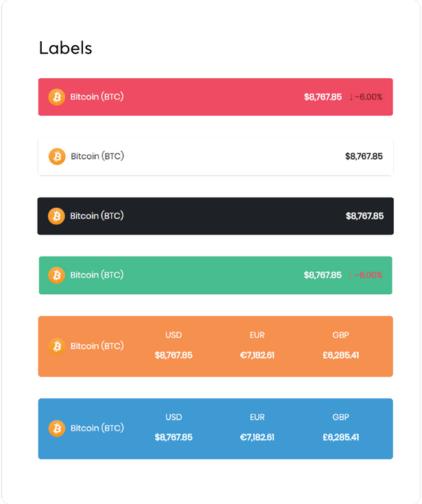Click down arrow in green label
This screenshot has width=422, height=504.
click(351, 275)
